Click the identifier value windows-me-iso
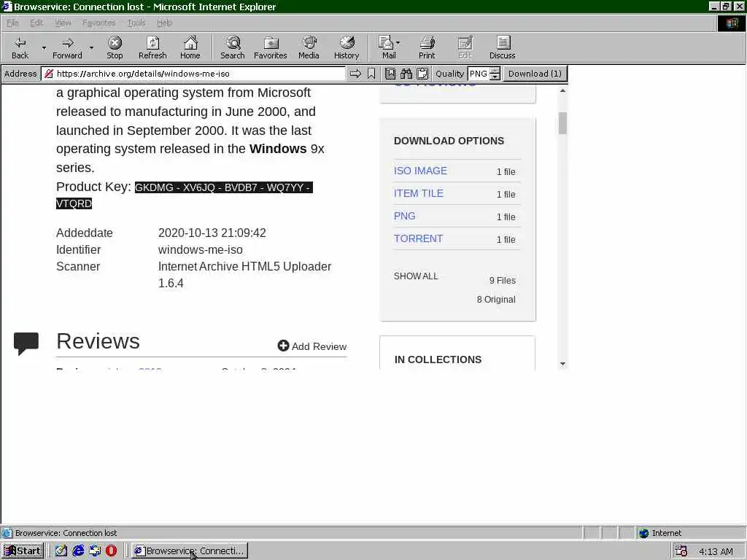Image resolution: width=747 pixels, height=560 pixels. (x=200, y=249)
